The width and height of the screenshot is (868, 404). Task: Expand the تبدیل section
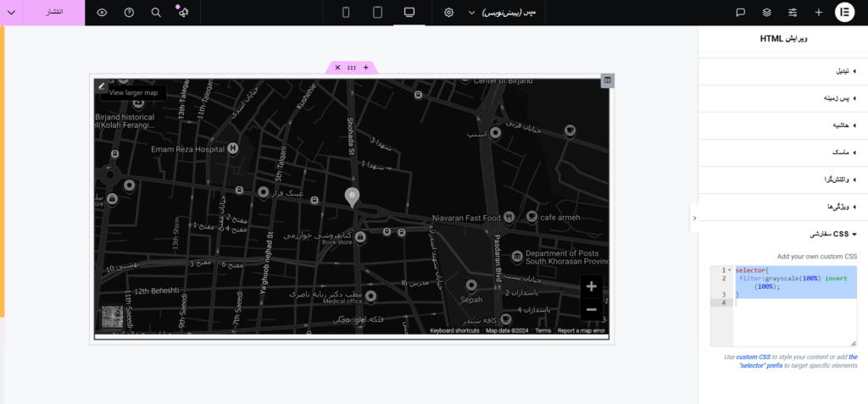click(x=778, y=71)
